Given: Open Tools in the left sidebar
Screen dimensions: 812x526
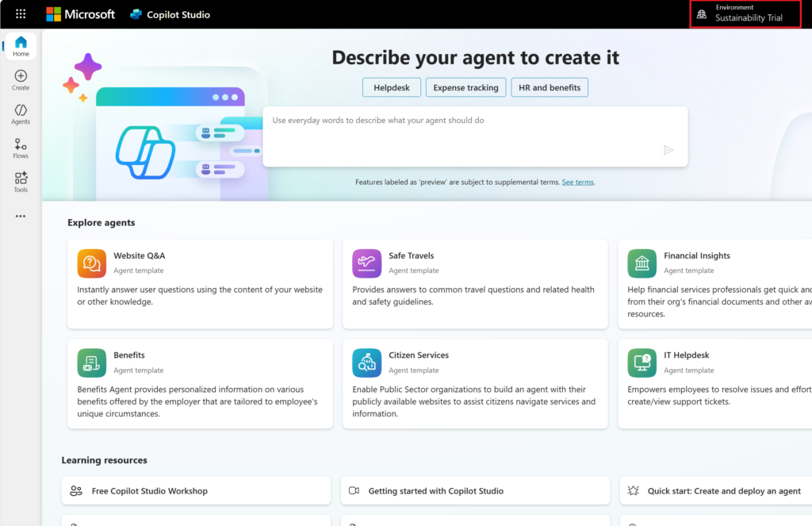Looking at the screenshot, I should click(x=21, y=182).
